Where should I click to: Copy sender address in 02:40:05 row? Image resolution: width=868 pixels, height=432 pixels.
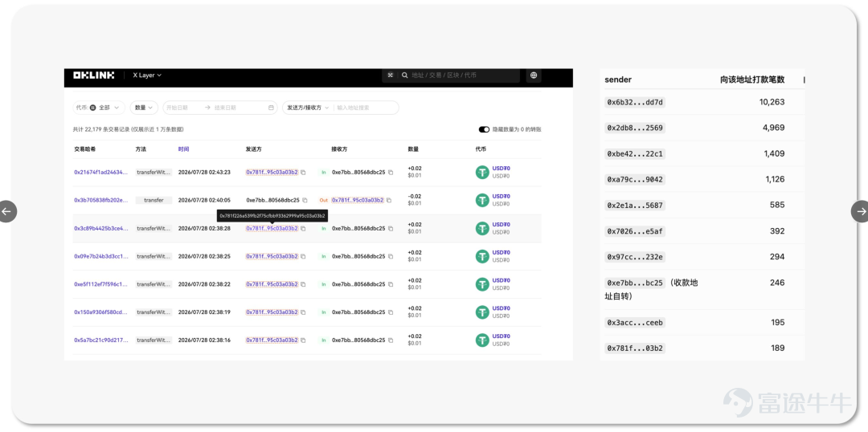click(x=305, y=200)
